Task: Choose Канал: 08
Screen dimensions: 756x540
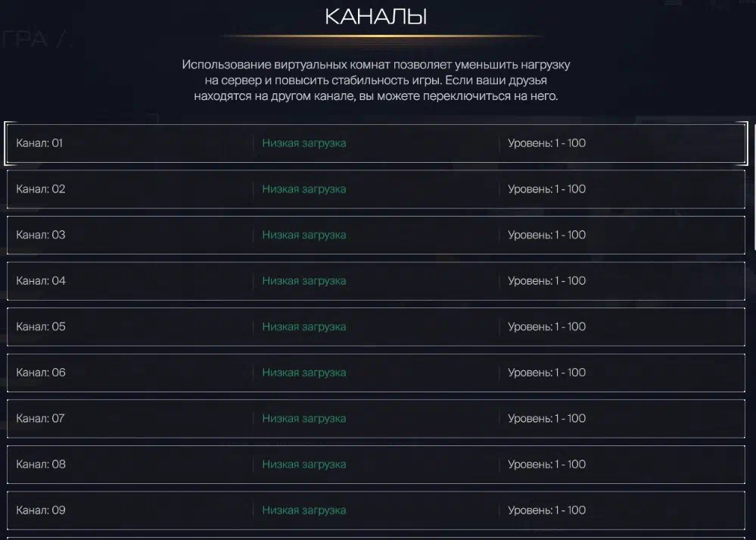Action: pyautogui.click(x=376, y=464)
